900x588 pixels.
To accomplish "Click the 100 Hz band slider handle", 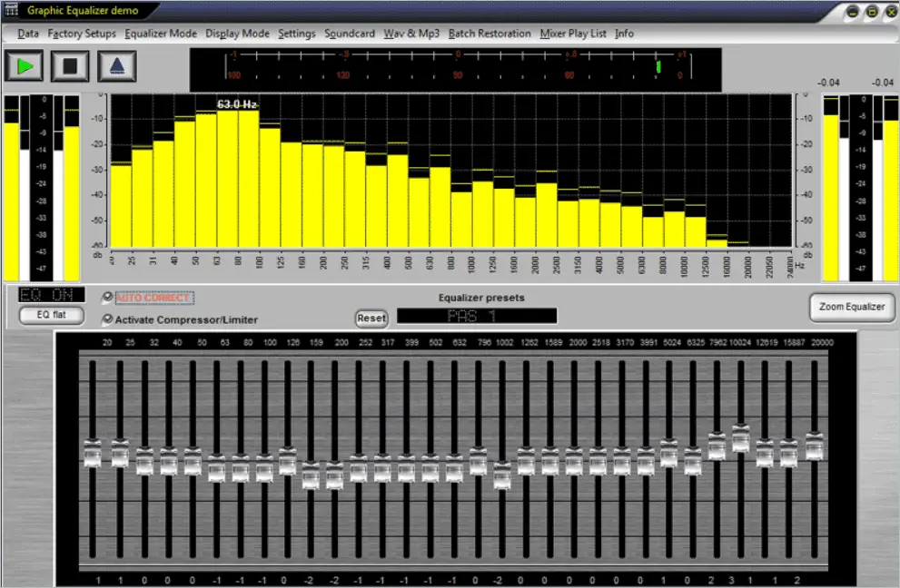I will click(x=264, y=469).
